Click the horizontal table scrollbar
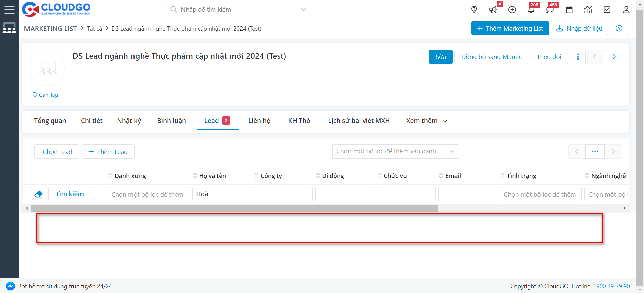The image size is (644, 293). [x=234, y=208]
